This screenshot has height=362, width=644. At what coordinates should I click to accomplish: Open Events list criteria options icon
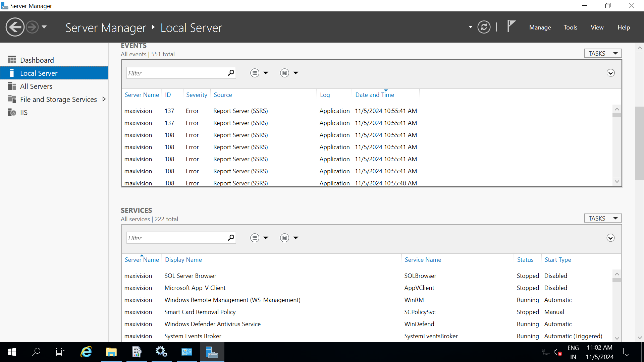[x=255, y=73]
